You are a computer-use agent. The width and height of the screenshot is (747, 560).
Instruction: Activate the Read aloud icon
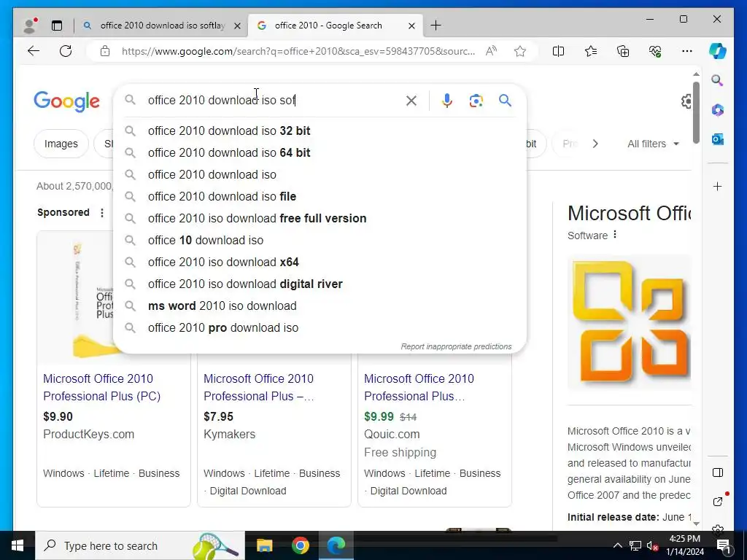pyautogui.click(x=491, y=51)
